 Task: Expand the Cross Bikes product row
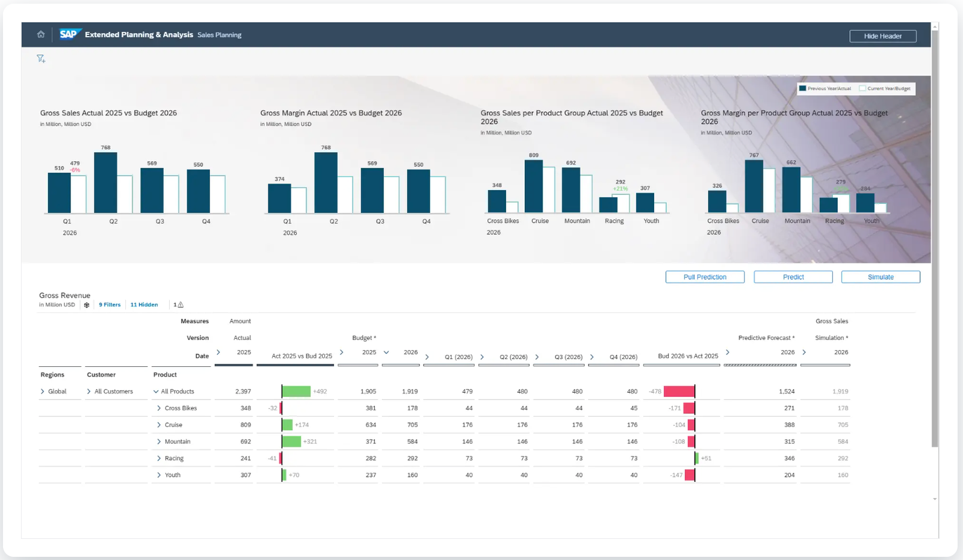[x=159, y=408]
